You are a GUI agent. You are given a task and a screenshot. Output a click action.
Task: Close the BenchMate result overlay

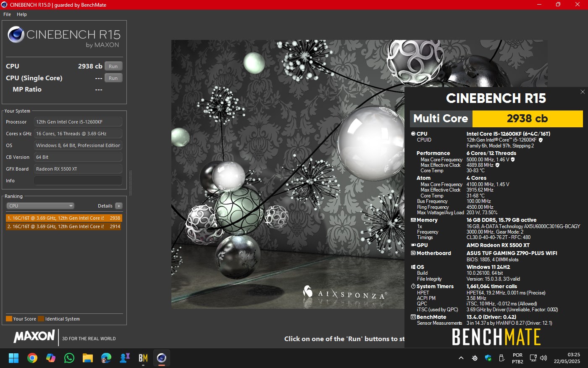[583, 92]
